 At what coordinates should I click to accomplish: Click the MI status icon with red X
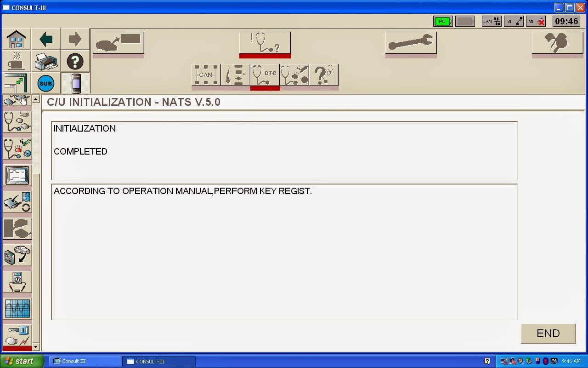(536, 21)
